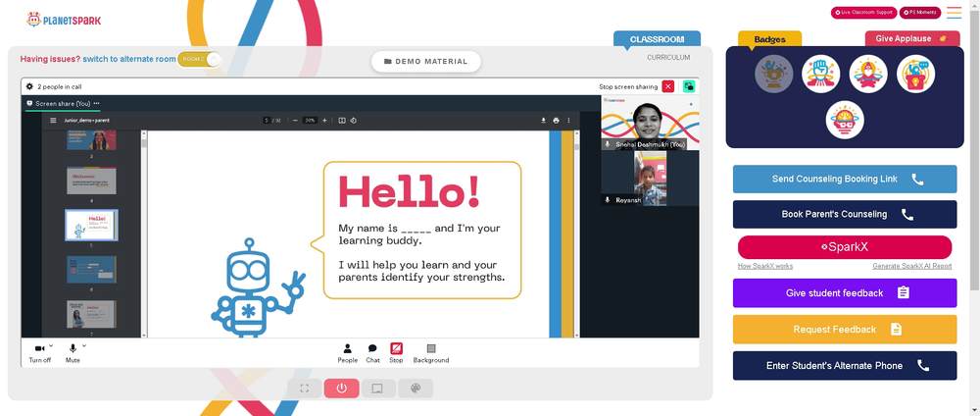Screen dimensions: 980x416
Task: Open the PDF viewer sidebar hamburger menu
Action: tap(53, 120)
